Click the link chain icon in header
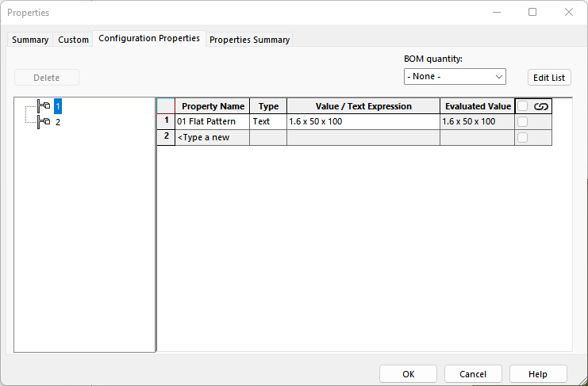This screenshot has height=386, width=588. [x=541, y=106]
